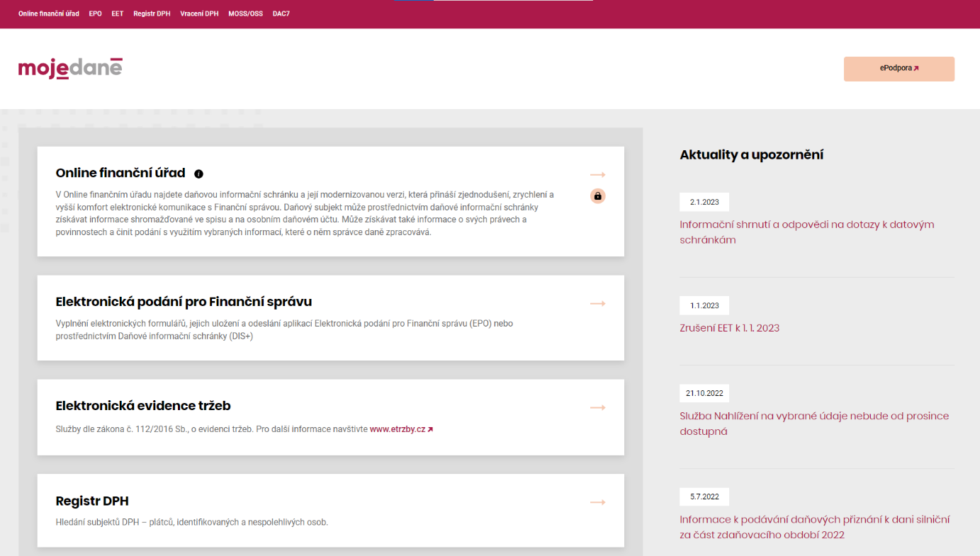Click arrow in Elektronická podání pro Finanční správu card
Screen dimensions: 980x556
click(597, 303)
